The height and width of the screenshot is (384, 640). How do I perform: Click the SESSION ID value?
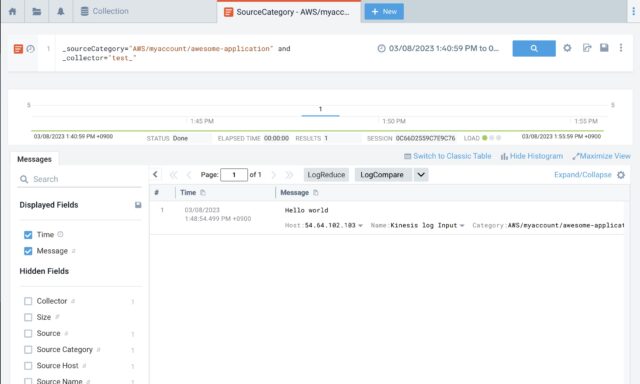pos(425,138)
